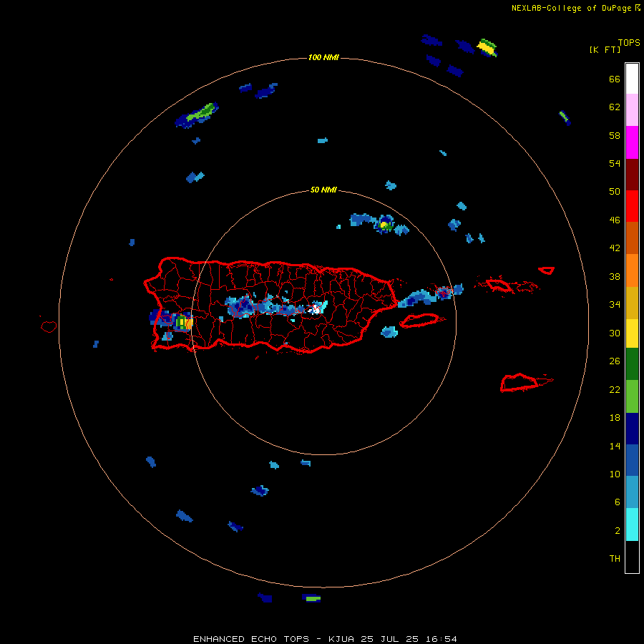Click the KJUA station identifier
The image size is (644, 644).
[x=342, y=639]
